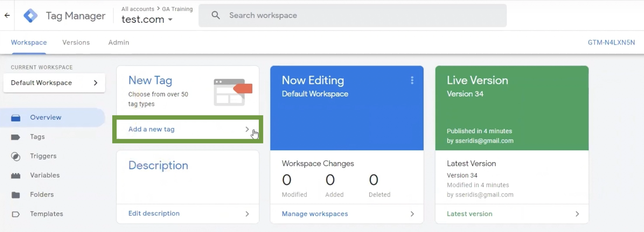The height and width of the screenshot is (232, 644).
Task: Click the Workspace Changes heading
Action: point(318,163)
